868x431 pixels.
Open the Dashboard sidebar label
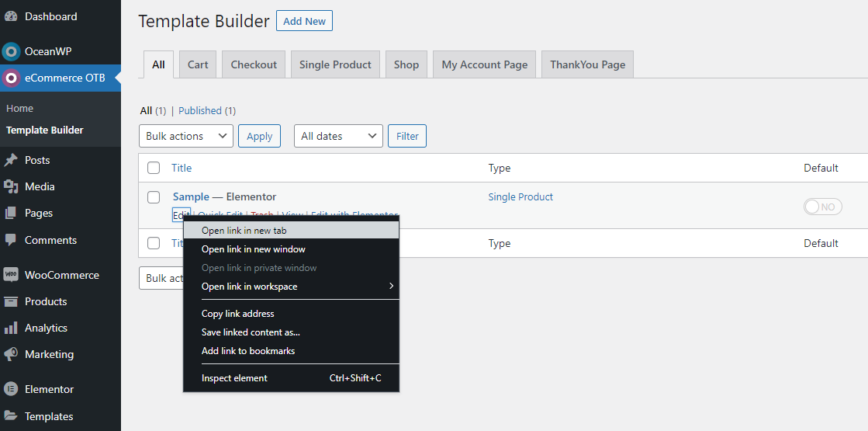[x=51, y=16]
